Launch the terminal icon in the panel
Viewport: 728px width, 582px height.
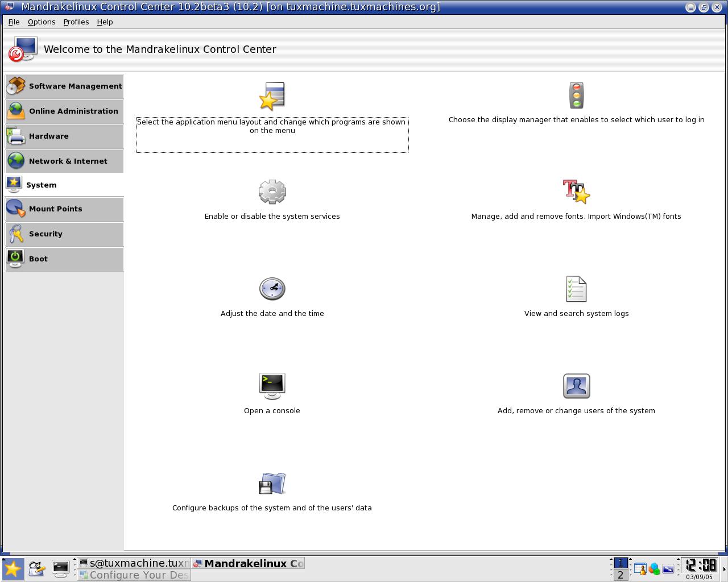pyautogui.click(x=60, y=568)
